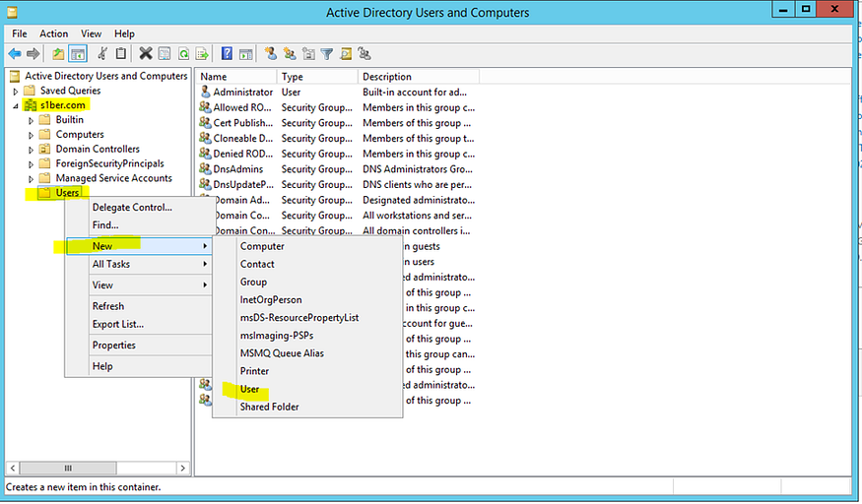Screen dimensions: 862x504
Task: Open the Action menu
Action: (x=54, y=33)
